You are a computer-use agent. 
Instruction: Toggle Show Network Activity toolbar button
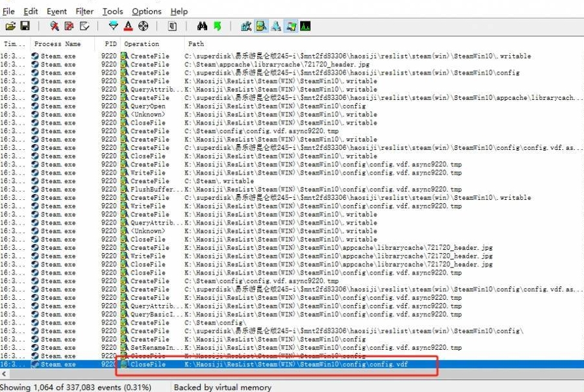(x=276, y=26)
